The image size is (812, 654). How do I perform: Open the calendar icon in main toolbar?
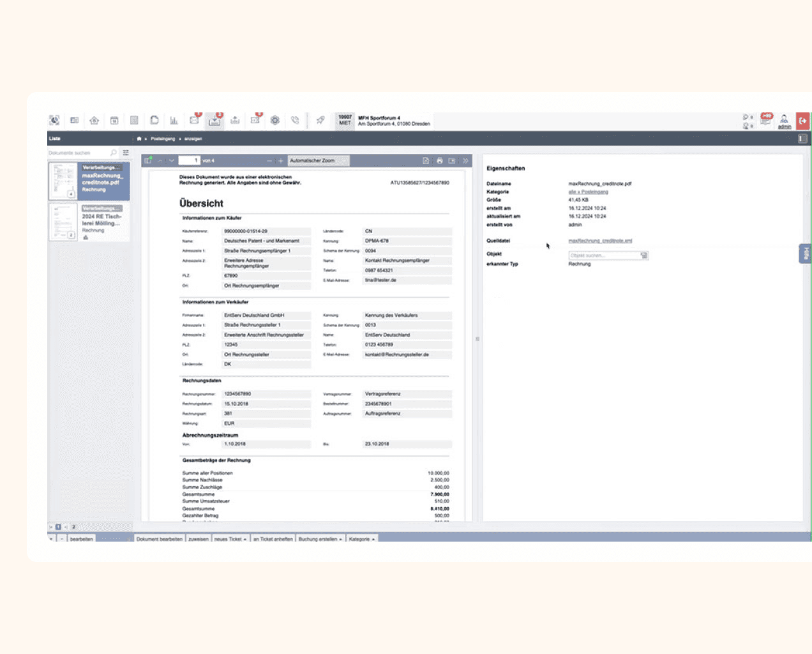tap(114, 120)
